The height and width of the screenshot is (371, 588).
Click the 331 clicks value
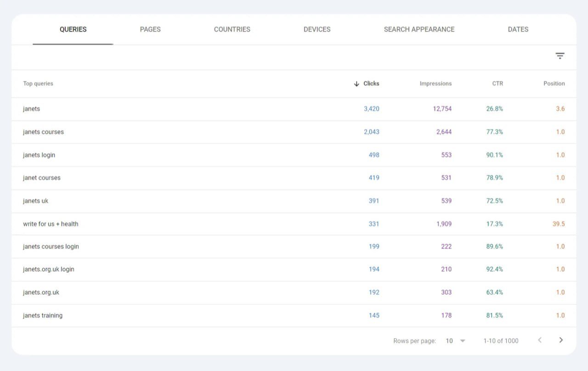tap(374, 224)
